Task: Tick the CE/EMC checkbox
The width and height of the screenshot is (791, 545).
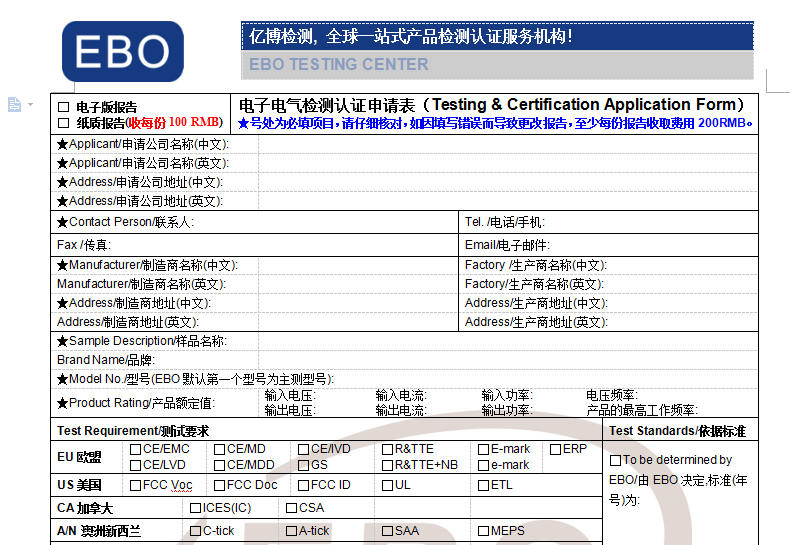Action: tap(135, 450)
